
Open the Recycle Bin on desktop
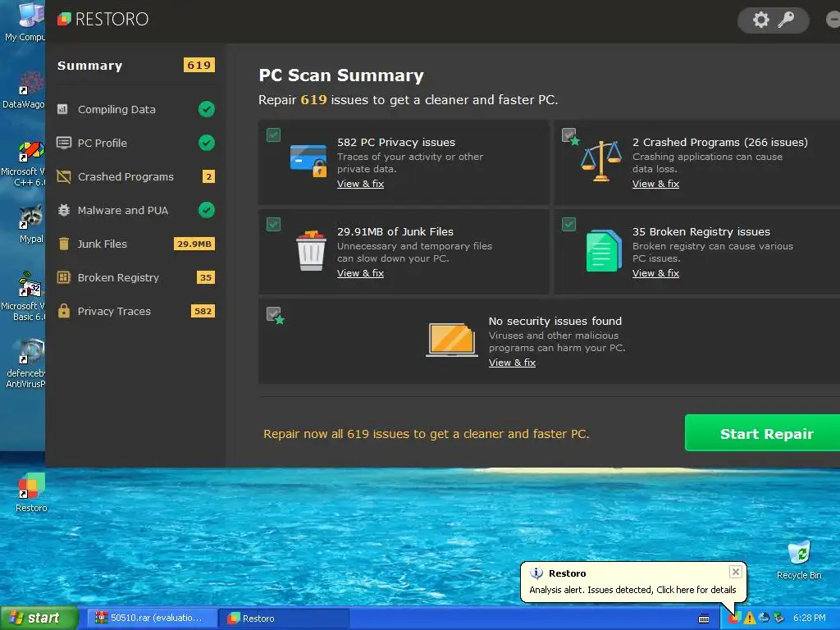[x=799, y=560]
